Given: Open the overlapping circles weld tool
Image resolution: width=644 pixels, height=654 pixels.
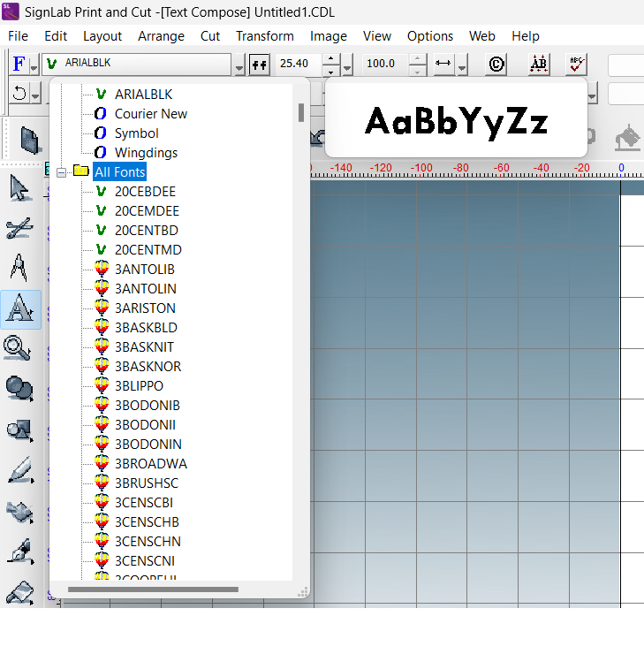Looking at the screenshot, I should pyautogui.click(x=19, y=388).
